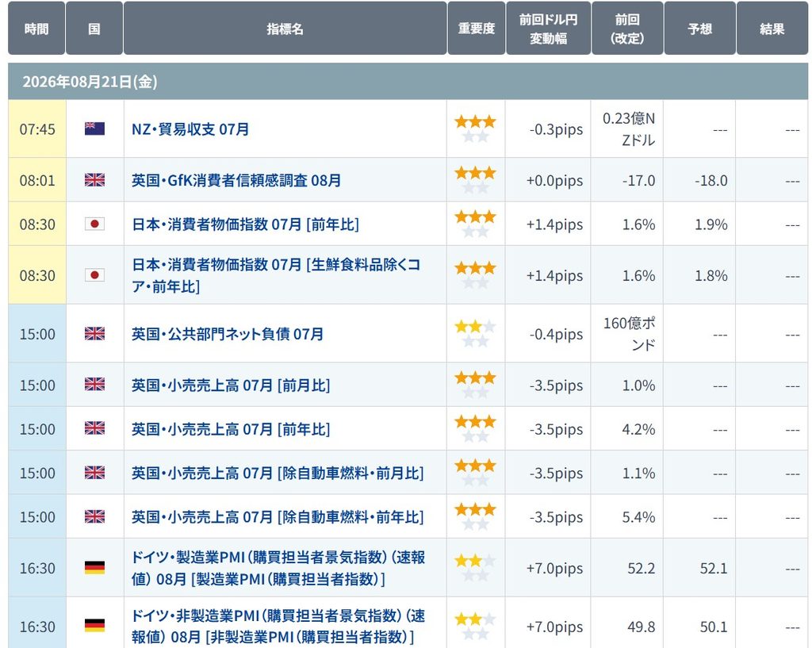Click the 結果 column header
Viewport: 812px width, 648px height.
click(772, 28)
